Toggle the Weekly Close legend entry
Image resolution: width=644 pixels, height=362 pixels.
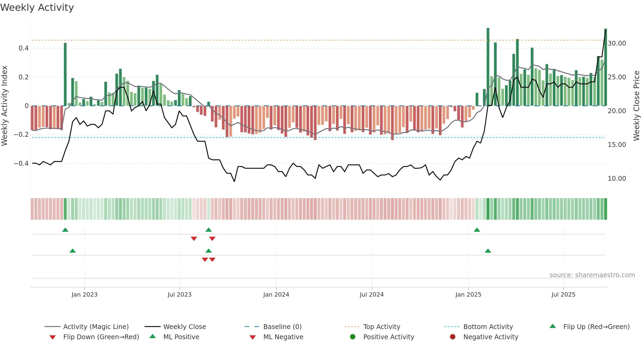pos(175,327)
